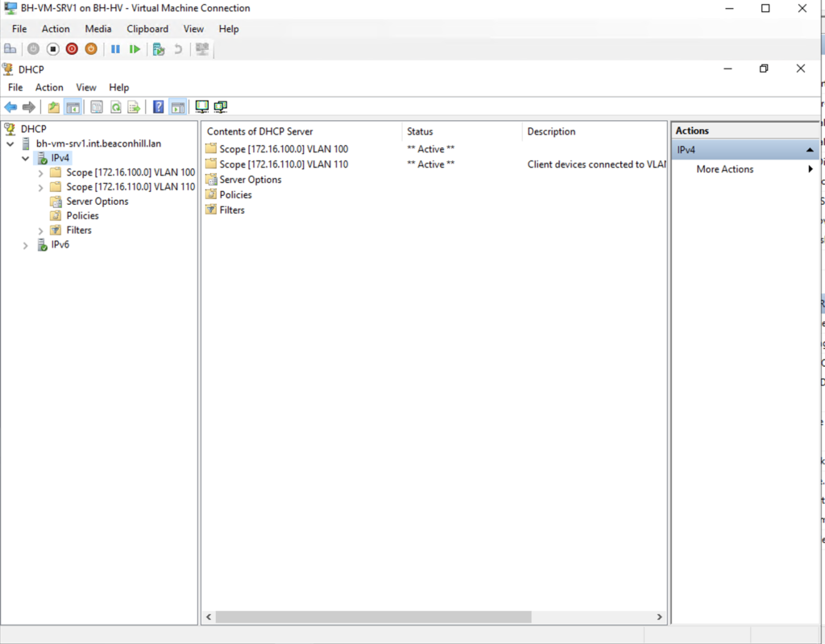The image size is (825, 644).
Task: Select Server Options in tree
Action: (97, 202)
